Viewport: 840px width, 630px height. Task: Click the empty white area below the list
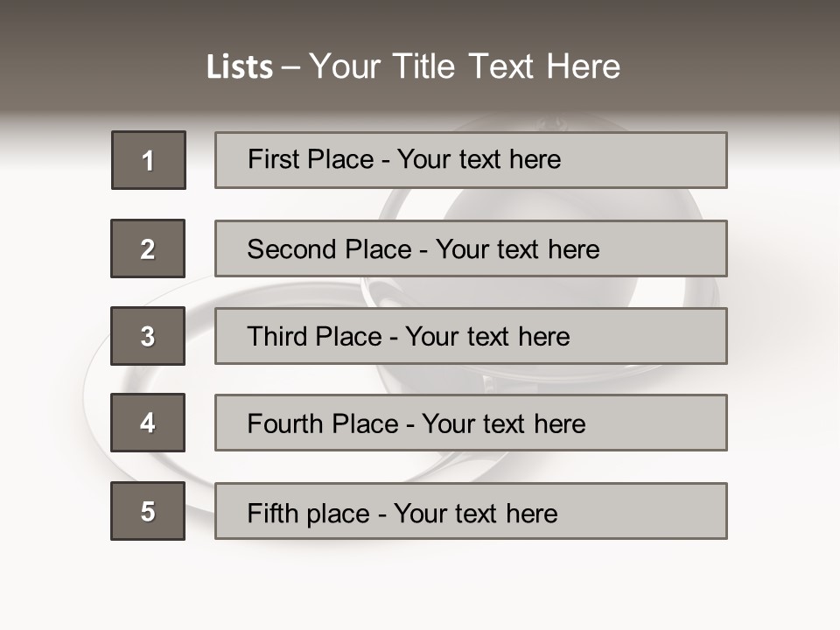point(420,586)
